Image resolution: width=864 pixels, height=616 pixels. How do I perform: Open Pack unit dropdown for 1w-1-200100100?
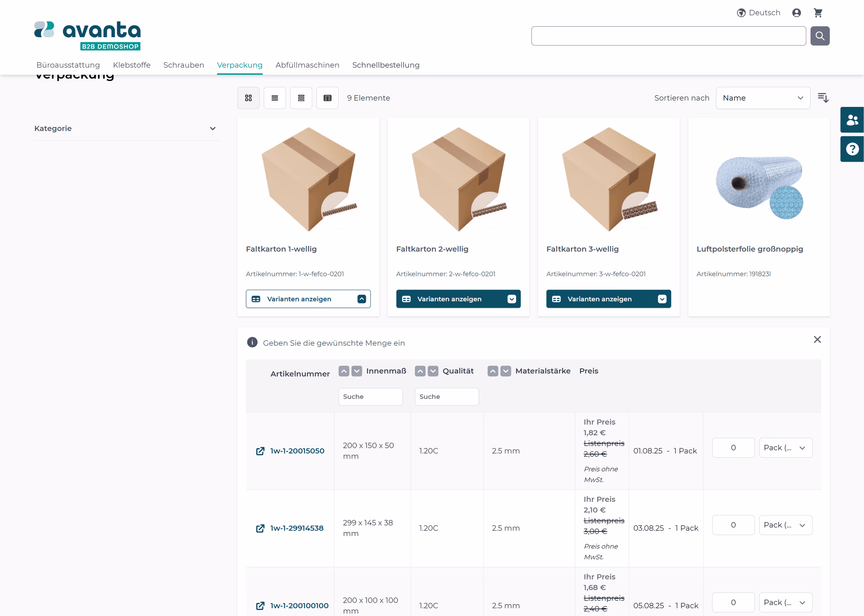(x=785, y=602)
